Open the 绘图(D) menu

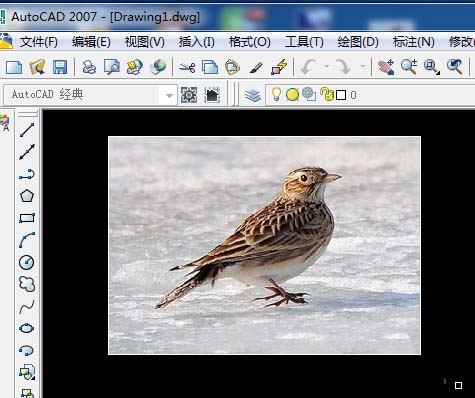(x=358, y=42)
